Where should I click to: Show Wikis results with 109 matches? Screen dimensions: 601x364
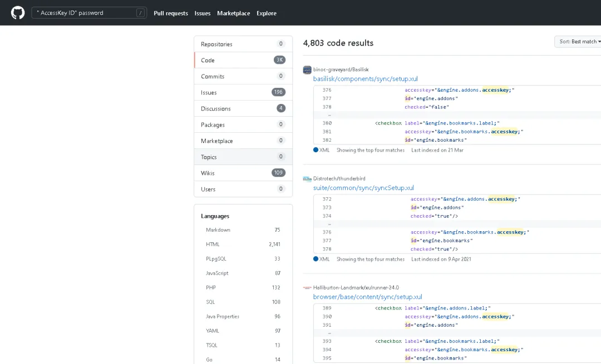point(243,173)
